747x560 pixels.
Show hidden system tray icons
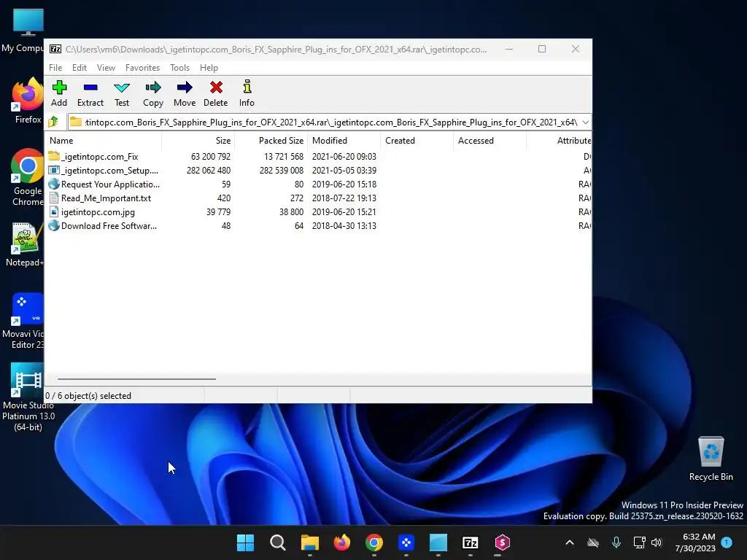569,542
